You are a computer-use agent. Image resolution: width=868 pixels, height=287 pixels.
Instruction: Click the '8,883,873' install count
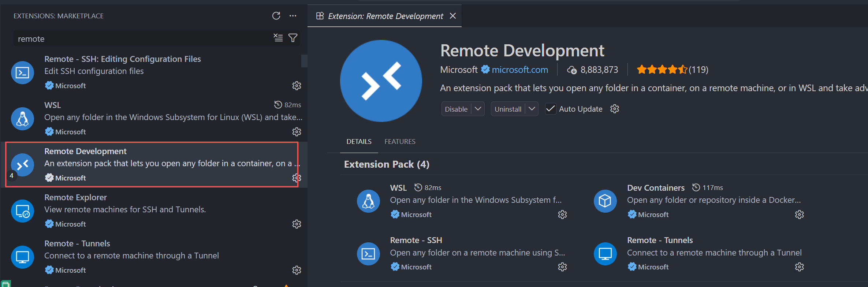click(599, 70)
